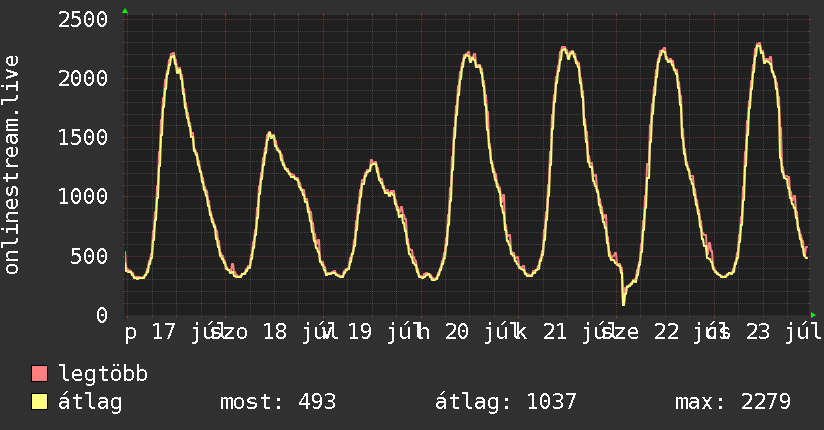Click the 23 júl date label
The image size is (824, 430).
pyautogui.click(x=784, y=332)
